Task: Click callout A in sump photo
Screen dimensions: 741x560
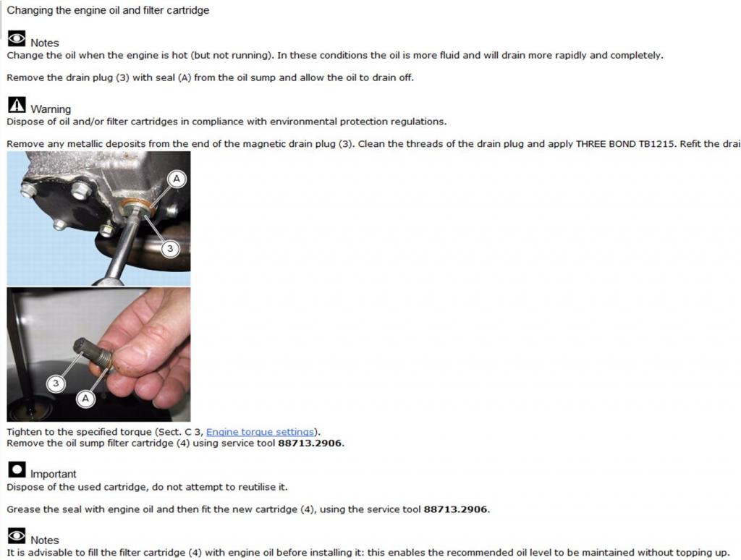Action: (x=177, y=179)
